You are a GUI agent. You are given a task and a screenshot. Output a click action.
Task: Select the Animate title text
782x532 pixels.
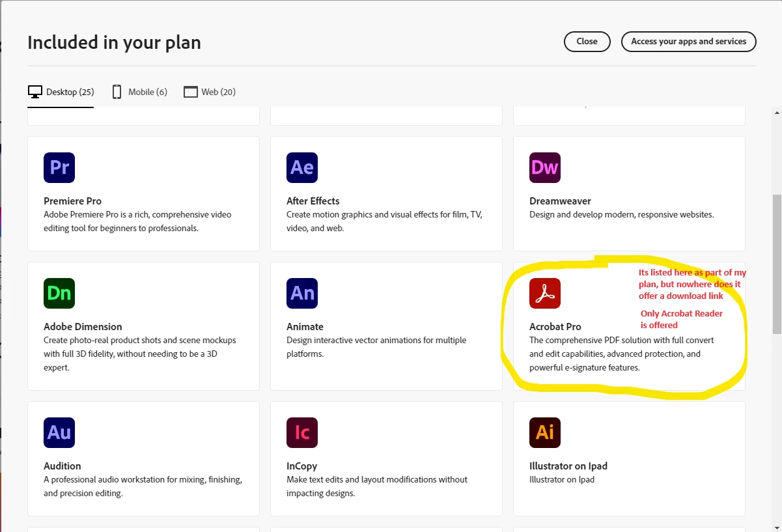click(x=305, y=326)
